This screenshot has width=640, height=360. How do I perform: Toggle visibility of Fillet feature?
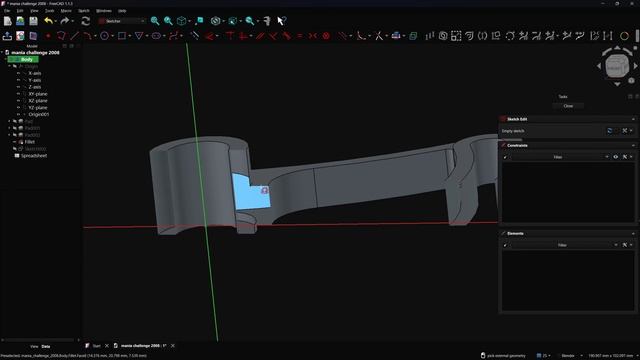[x=15, y=142]
